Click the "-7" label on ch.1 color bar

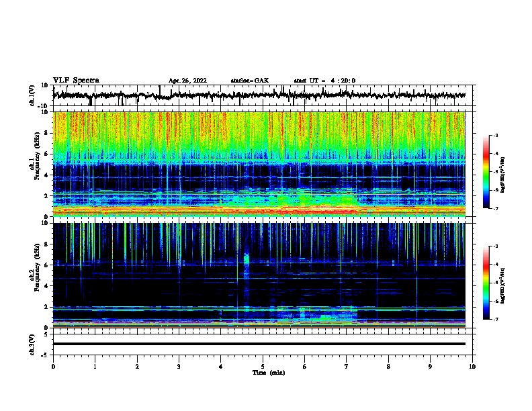click(496, 208)
